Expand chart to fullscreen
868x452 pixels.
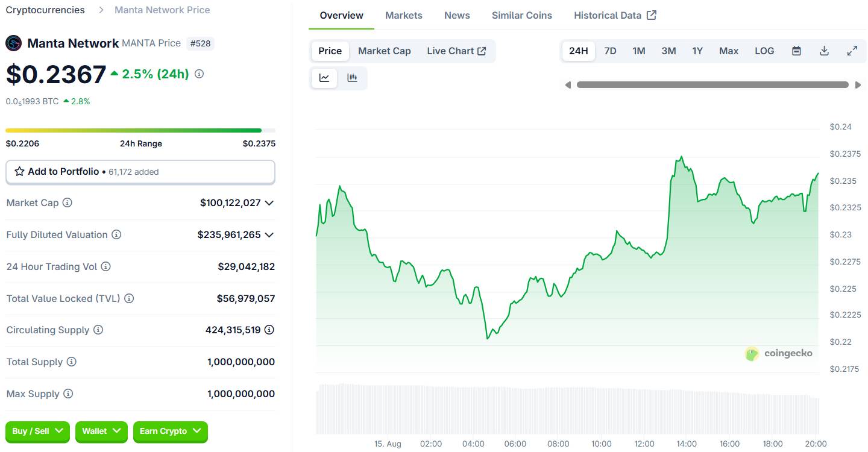852,51
